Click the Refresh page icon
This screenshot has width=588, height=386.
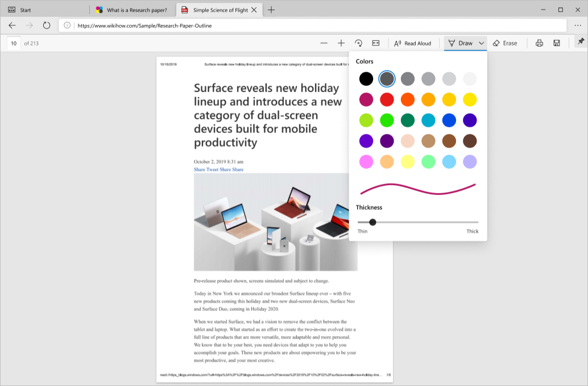(x=45, y=25)
